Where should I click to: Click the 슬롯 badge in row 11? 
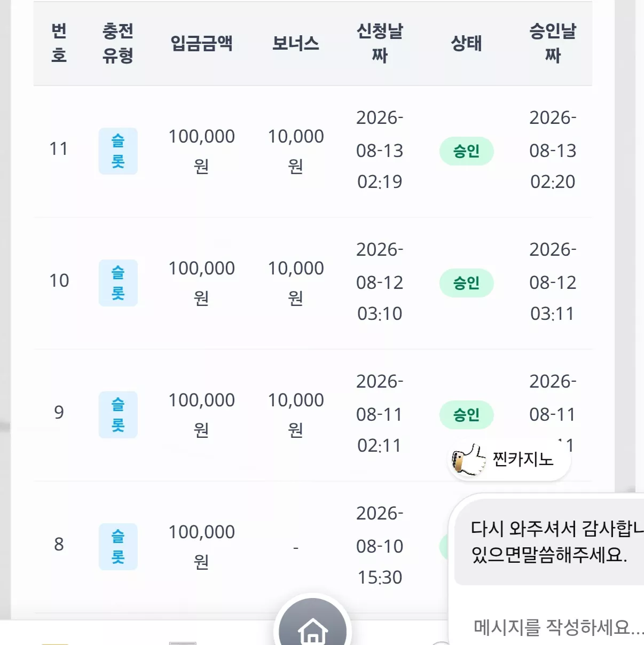click(118, 151)
